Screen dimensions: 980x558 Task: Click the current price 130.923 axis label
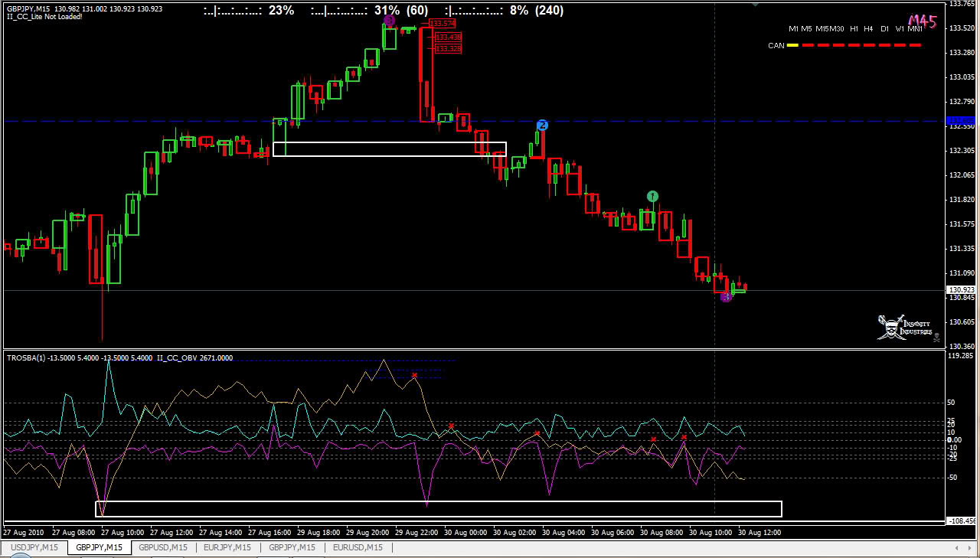[960, 290]
